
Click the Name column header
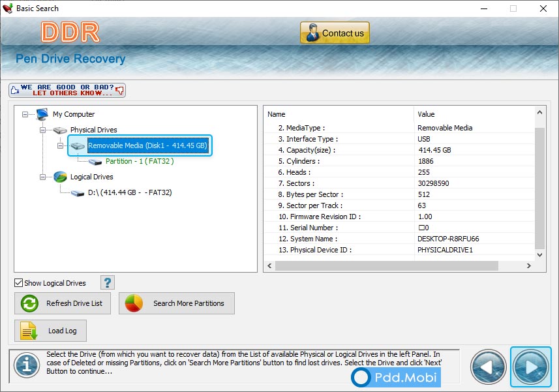point(339,114)
